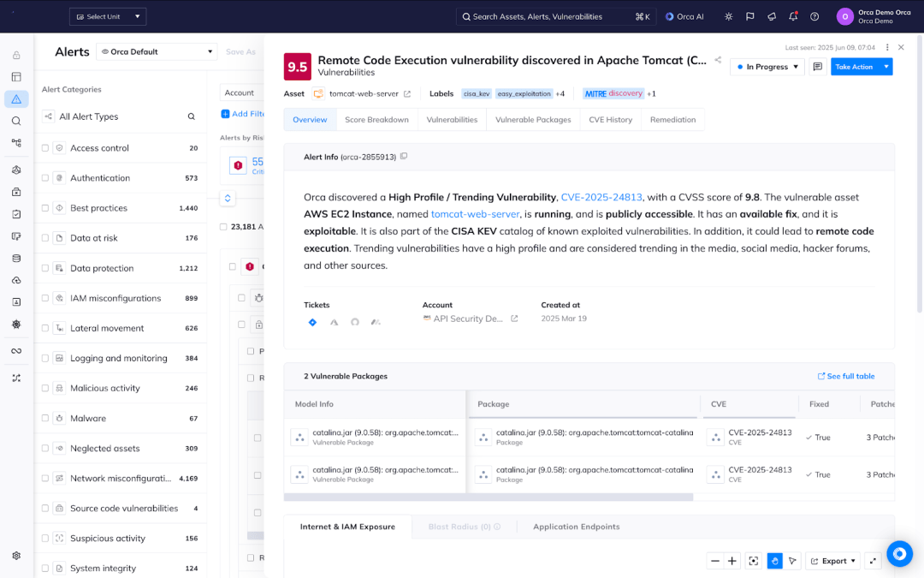Check the Data protection category

click(x=45, y=268)
